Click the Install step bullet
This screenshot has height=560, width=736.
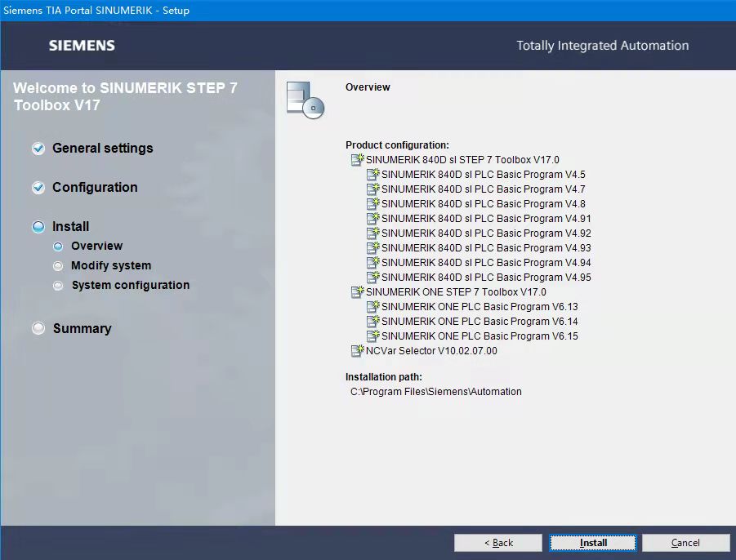[38, 227]
